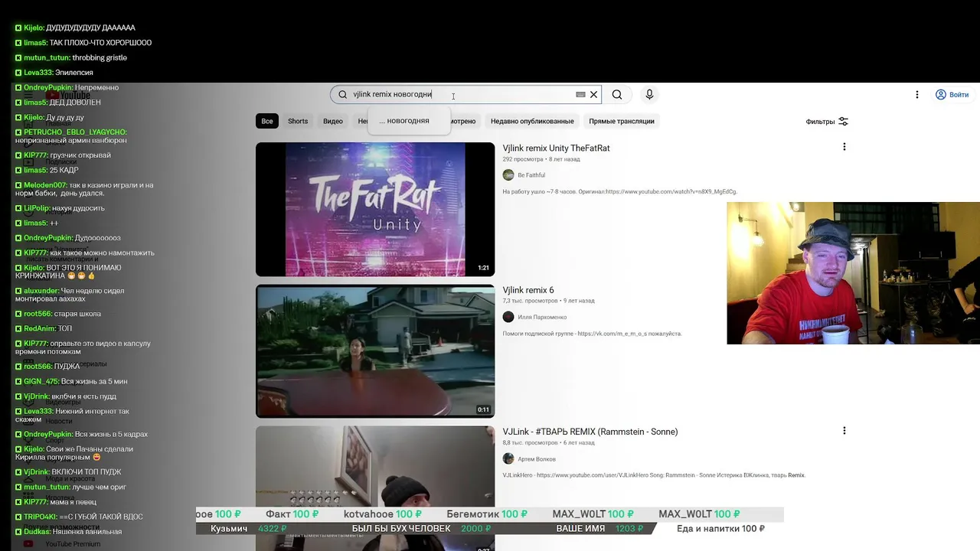
Task: Click the 0:11 duration badge
Action: point(483,409)
